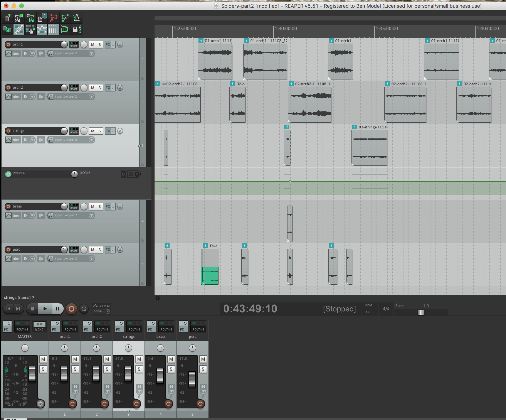Image resolution: width=506 pixels, height=420 pixels.
Task: Mute the strings track in the track panel
Action: 92,131
